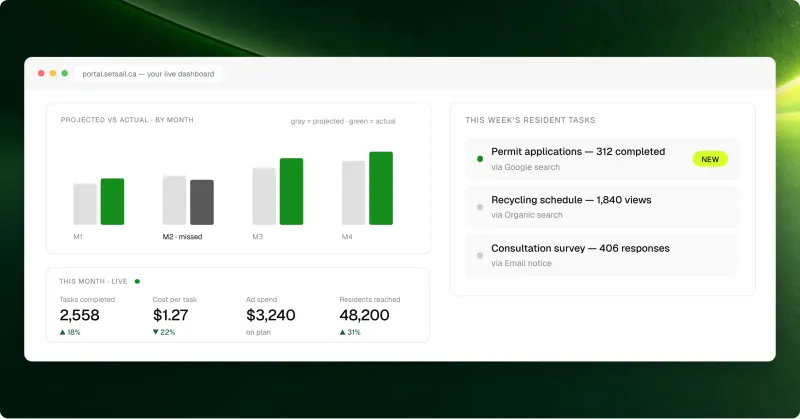
Task: Click gray status dot beside Recycling schedule
Action: [480, 207]
